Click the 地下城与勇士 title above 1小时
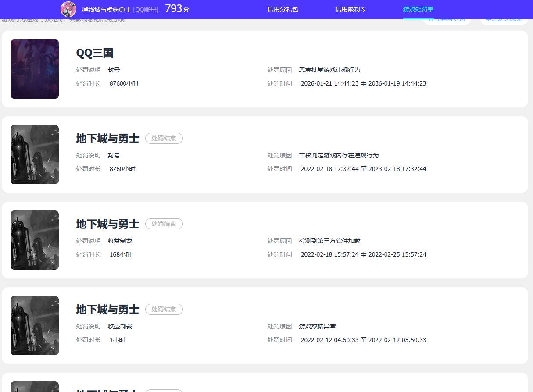This screenshot has width=533, height=392. pyautogui.click(x=107, y=310)
